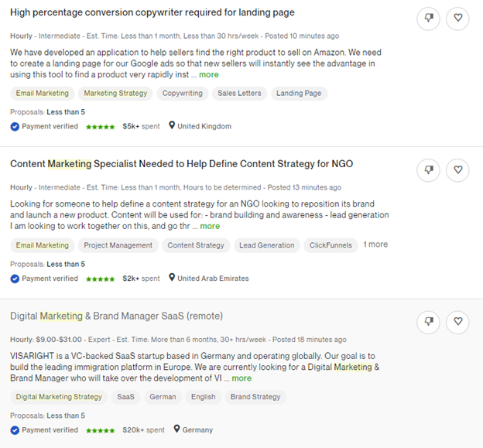Dislike the NGO Content Marketing Specialist job

428,170
